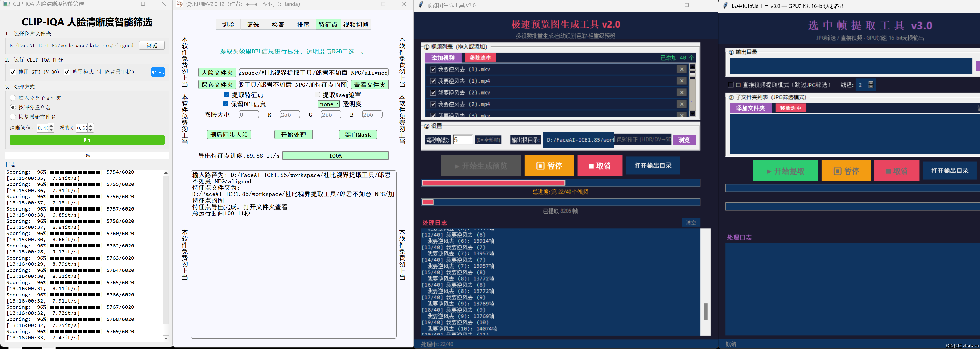This screenshot has width=980, height=349.
Task: Switch to 特征点 tab
Action: [x=328, y=25]
